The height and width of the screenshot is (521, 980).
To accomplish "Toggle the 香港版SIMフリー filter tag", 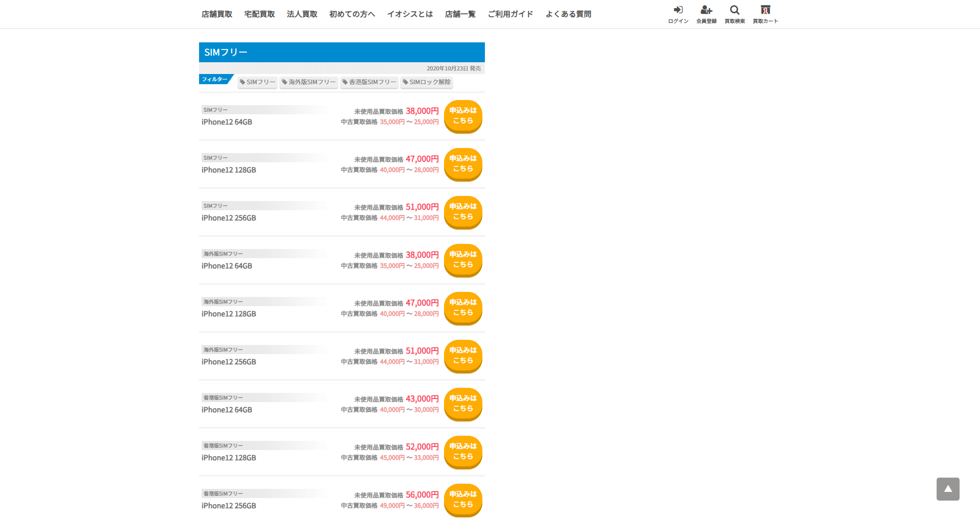I will point(369,82).
